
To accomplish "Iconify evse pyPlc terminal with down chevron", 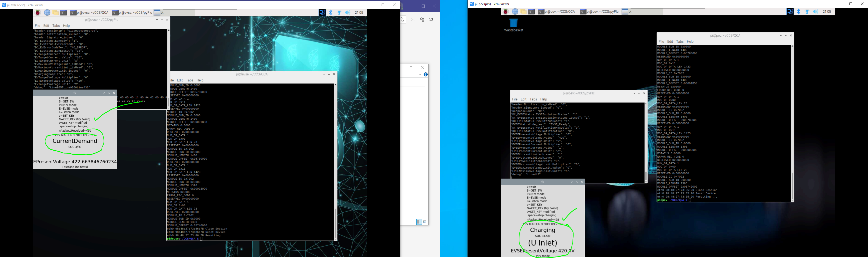I will [x=157, y=20].
